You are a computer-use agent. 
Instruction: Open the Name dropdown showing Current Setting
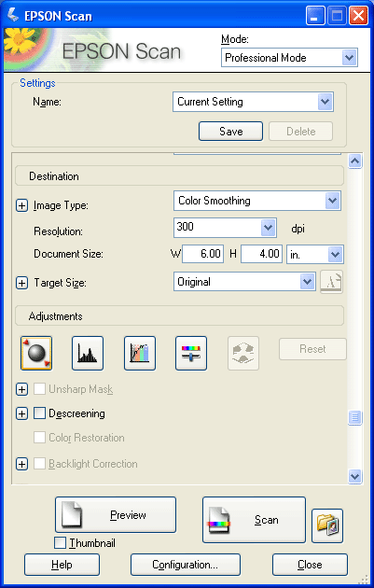253,102
